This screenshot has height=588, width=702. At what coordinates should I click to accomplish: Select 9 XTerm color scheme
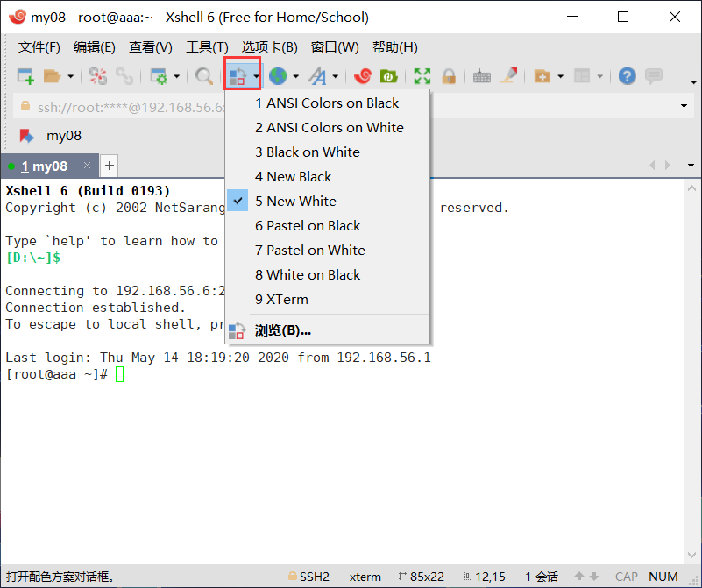pos(327,300)
